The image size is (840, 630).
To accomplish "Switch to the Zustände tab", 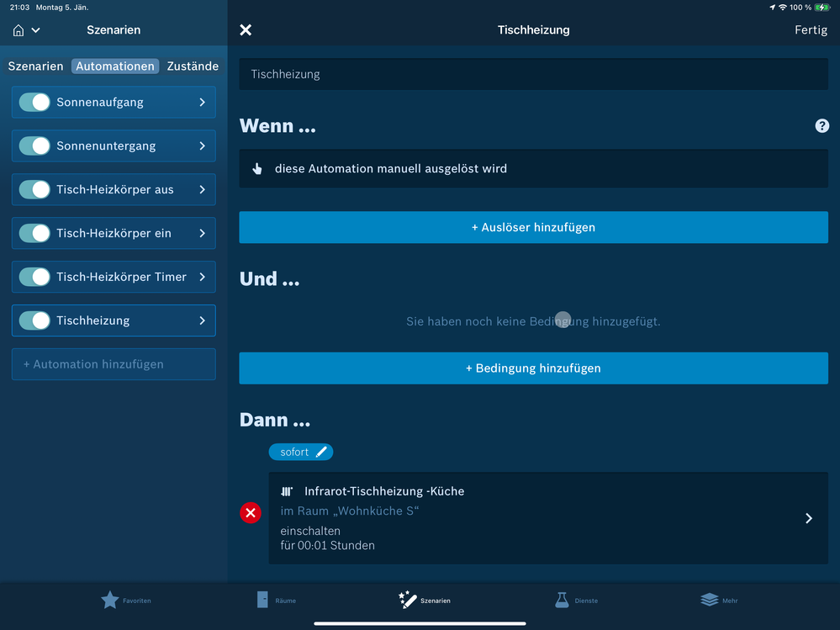I will pos(193,66).
